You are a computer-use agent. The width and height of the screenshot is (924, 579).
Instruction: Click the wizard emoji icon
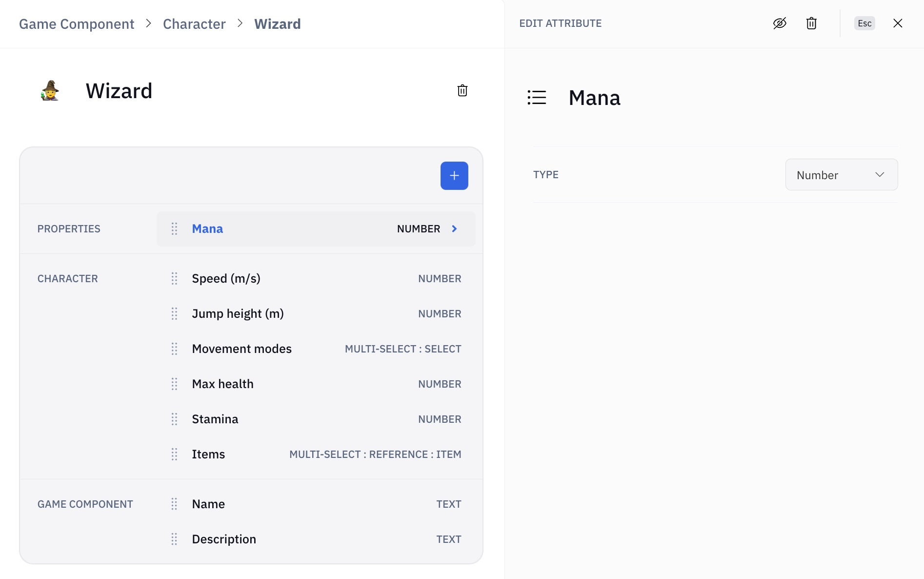(x=50, y=91)
